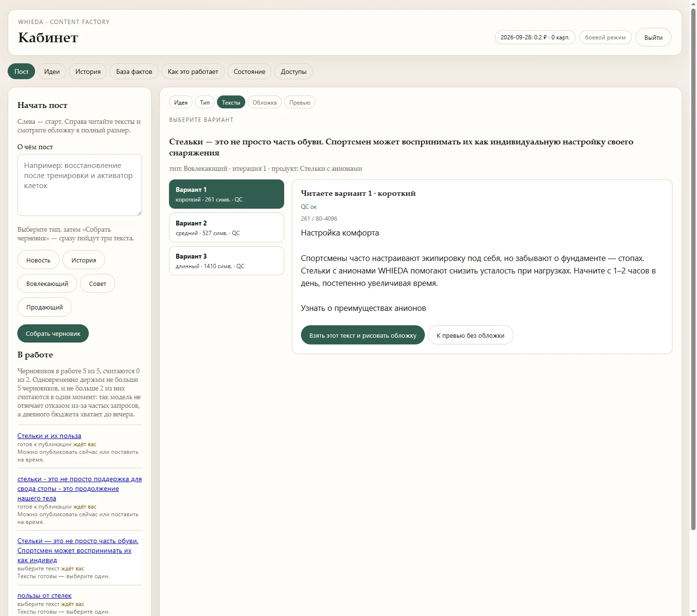Choose the Совет post type
697x616 pixels.
(x=97, y=284)
